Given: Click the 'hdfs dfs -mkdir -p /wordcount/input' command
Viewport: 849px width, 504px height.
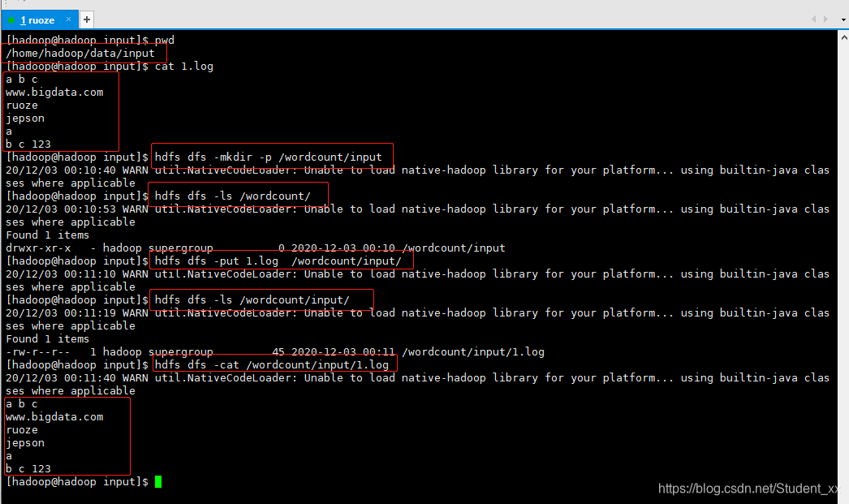Looking at the screenshot, I should point(269,157).
